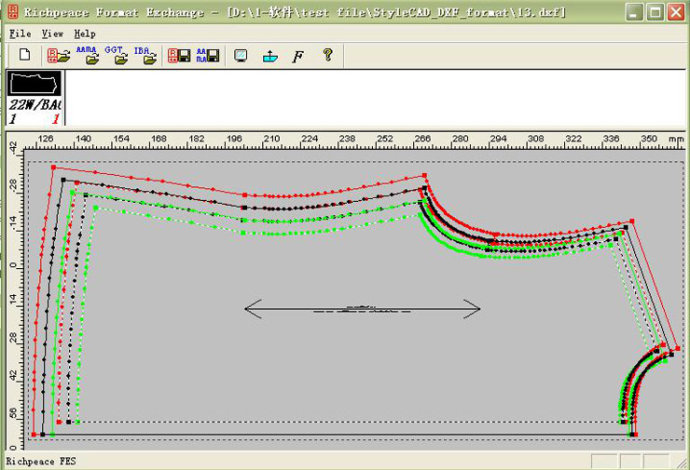Open an IBA format file

point(146,56)
